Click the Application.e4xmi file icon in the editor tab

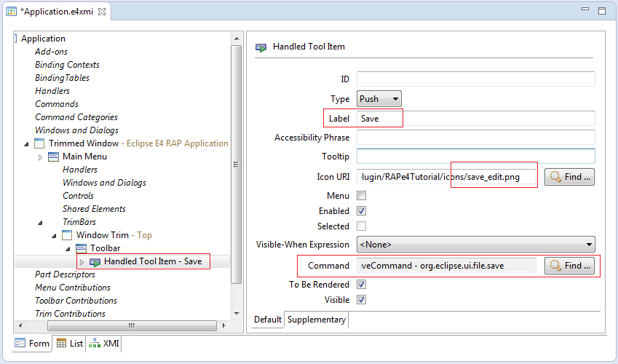click(11, 12)
